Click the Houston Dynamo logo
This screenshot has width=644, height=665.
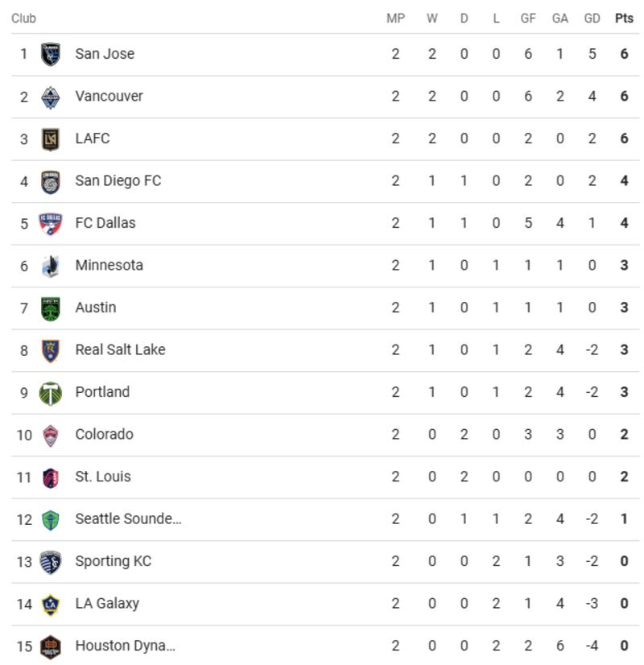click(51, 646)
